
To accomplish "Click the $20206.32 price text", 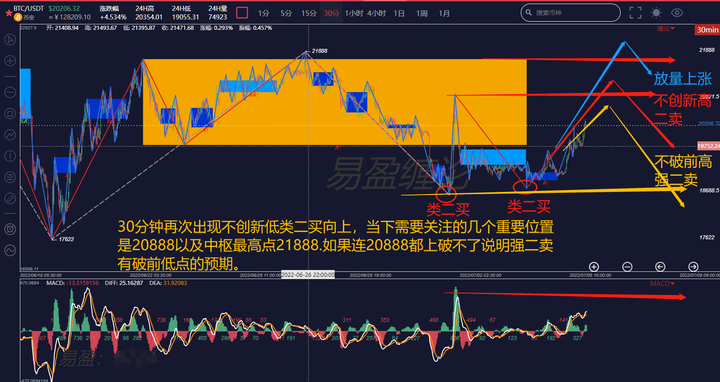I will [64, 9].
